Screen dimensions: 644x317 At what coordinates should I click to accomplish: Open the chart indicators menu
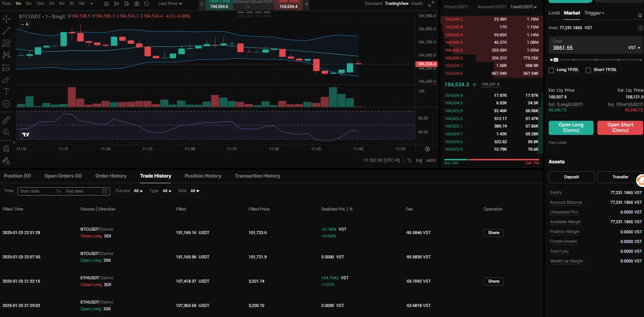click(106, 4)
